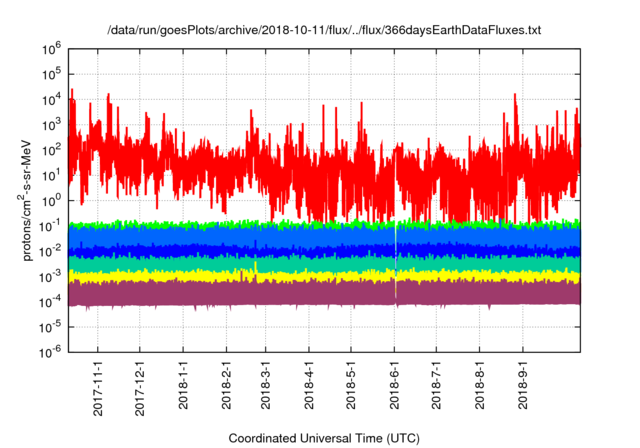Click the white data gap near 2018-6-1
This screenshot has height=448, width=640.
point(396,261)
